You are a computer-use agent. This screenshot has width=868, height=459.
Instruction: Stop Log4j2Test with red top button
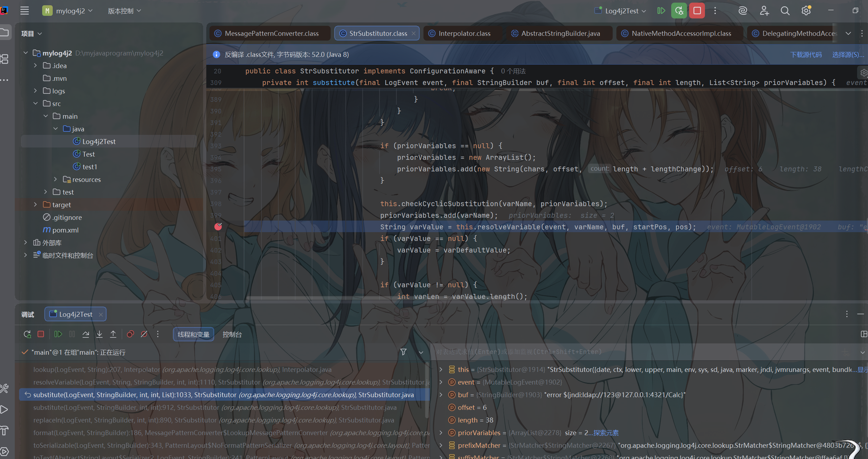[x=697, y=11]
